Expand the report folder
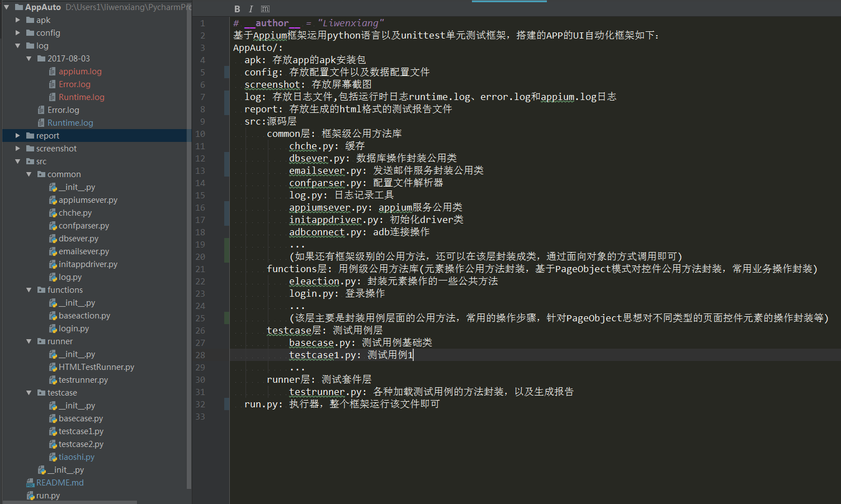This screenshot has width=841, height=504. pyautogui.click(x=18, y=136)
